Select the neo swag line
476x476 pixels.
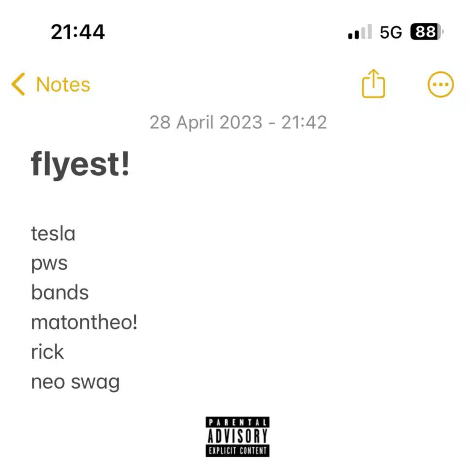pos(75,382)
